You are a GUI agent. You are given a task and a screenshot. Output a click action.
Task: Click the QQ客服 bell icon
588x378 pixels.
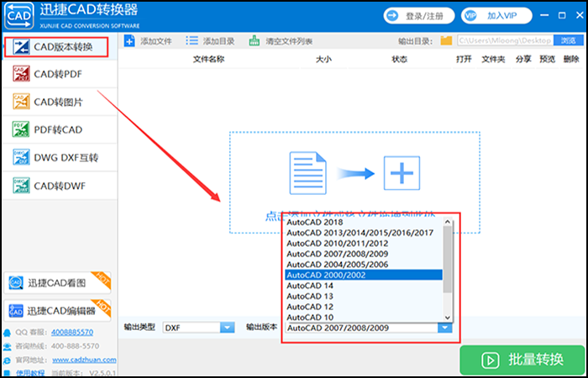pos(8,333)
